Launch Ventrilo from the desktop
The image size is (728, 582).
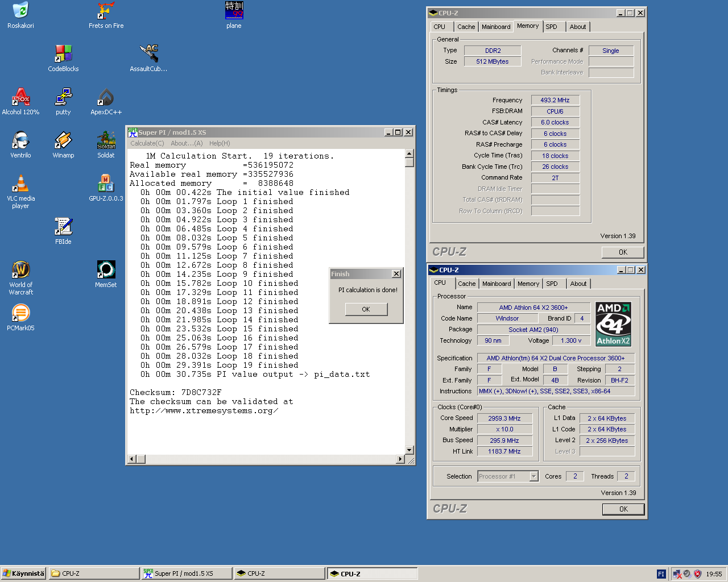pos(20,145)
